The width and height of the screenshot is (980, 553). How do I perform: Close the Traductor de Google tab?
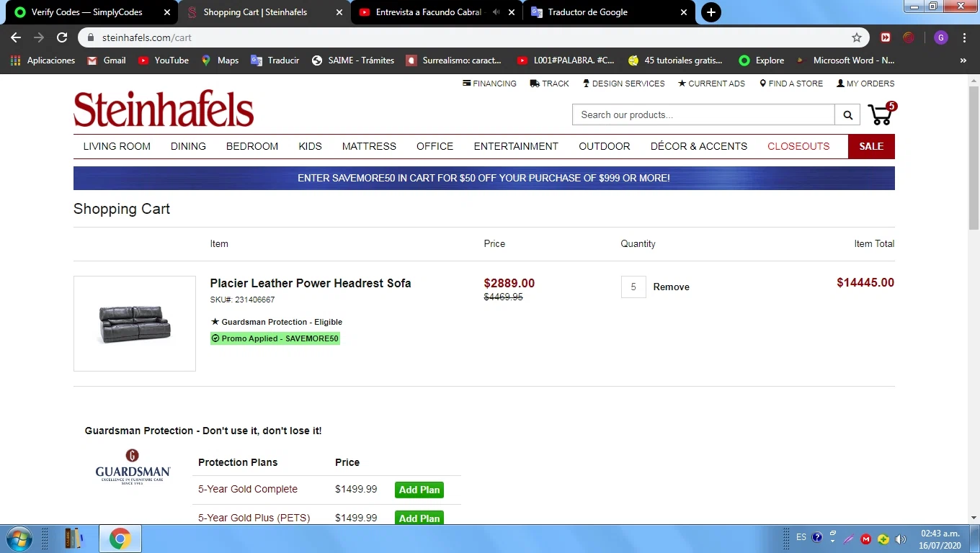tap(685, 12)
